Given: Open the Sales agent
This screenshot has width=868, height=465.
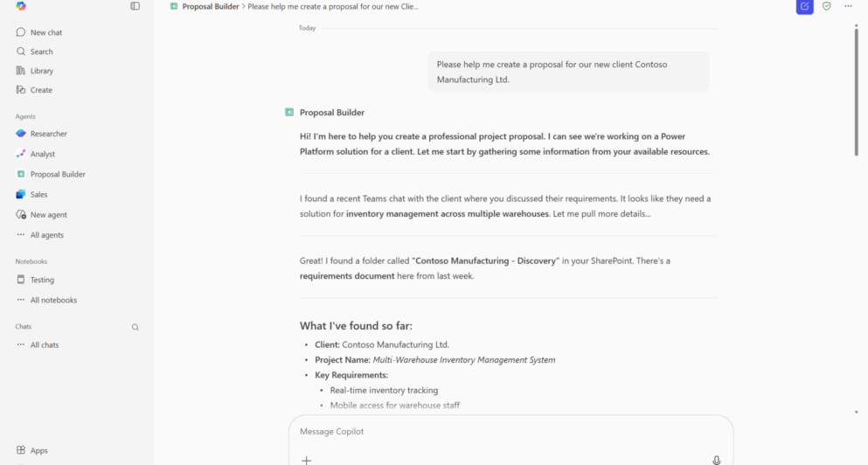Looking at the screenshot, I should click(31, 194).
